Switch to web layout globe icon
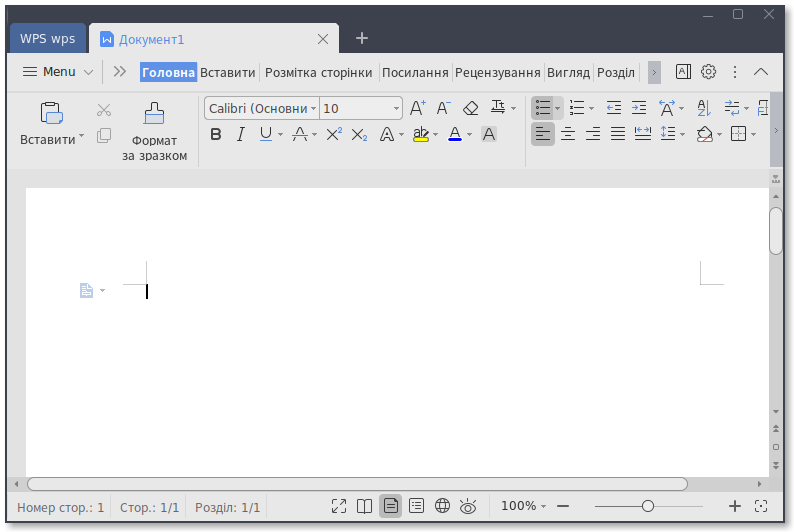 click(x=442, y=506)
